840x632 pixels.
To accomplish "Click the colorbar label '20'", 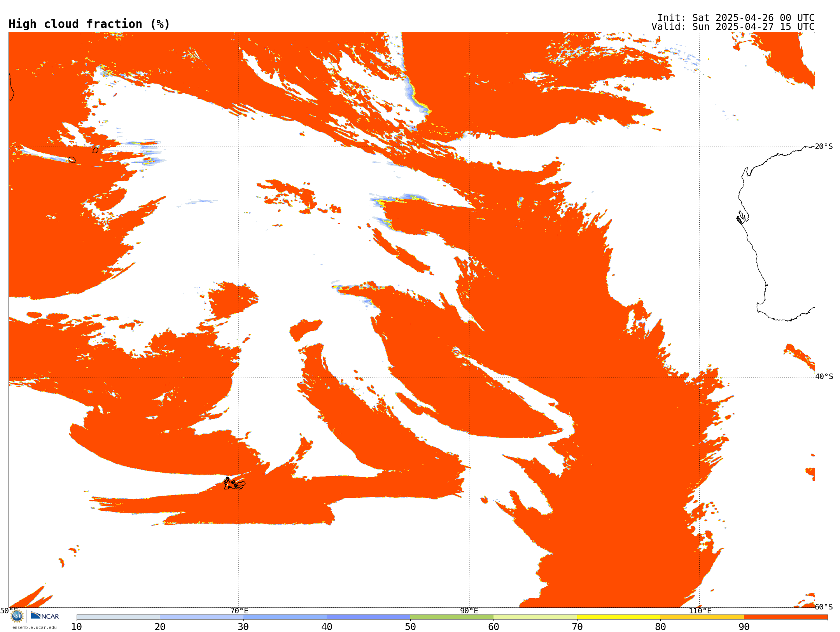I will pyautogui.click(x=160, y=627).
